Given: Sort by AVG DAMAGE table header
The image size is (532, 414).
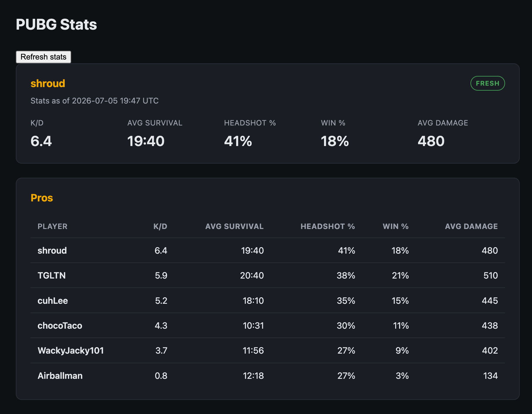Looking at the screenshot, I should click(471, 226).
